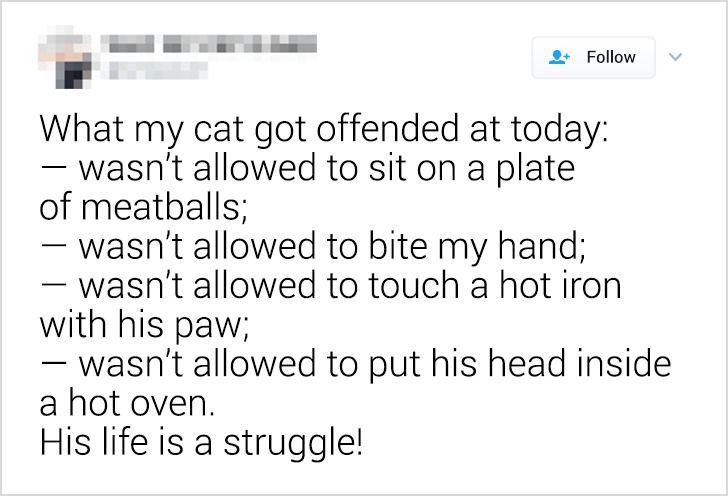Click the line about putting his head inside
This screenshot has width=728, height=496.
(355, 363)
